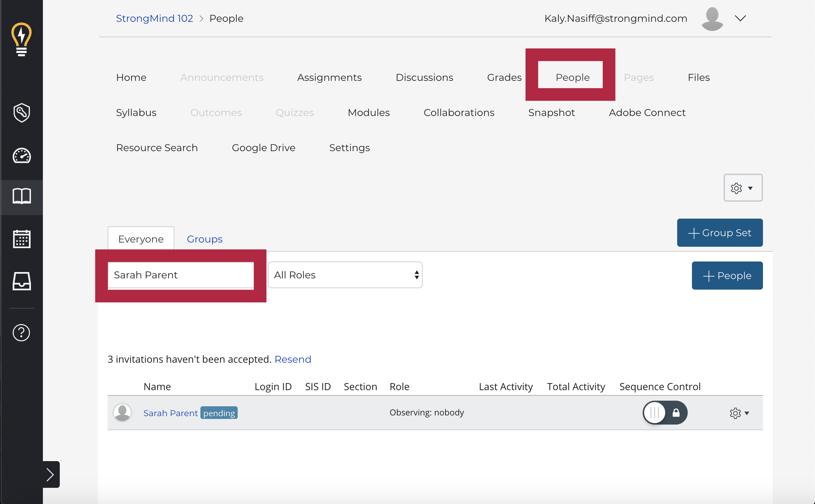
Task: Expand the settings gear dropdown top-right
Action: coord(743,188)
